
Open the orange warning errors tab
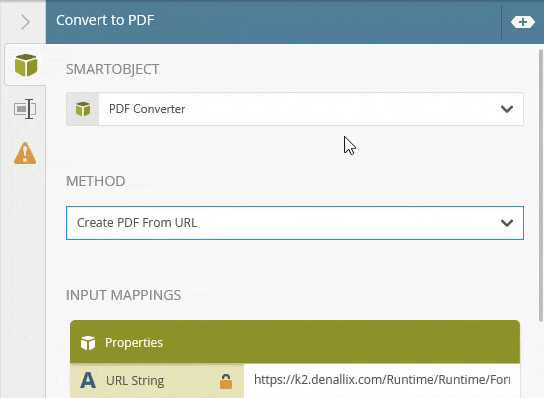(x=25, y=153)
